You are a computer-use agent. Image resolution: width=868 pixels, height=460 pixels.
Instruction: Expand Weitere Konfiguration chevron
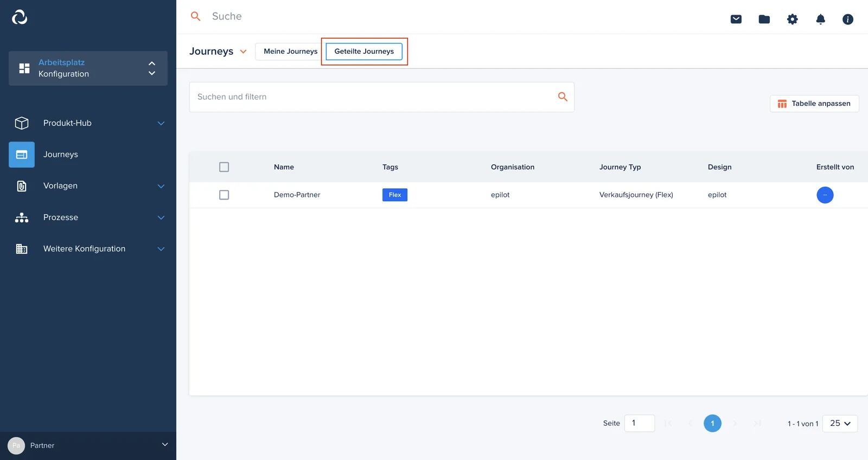161,249
